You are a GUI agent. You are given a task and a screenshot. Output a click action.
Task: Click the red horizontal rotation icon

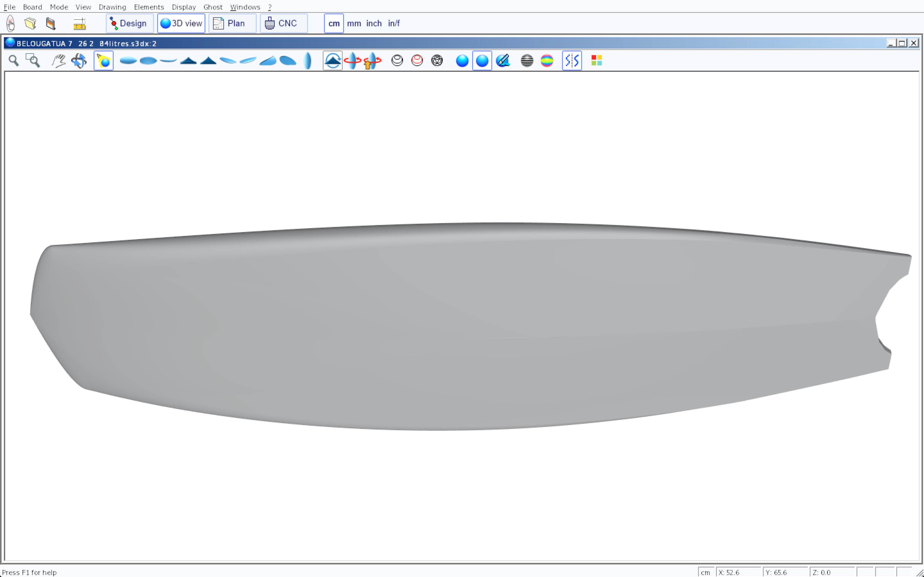point(352,61)
